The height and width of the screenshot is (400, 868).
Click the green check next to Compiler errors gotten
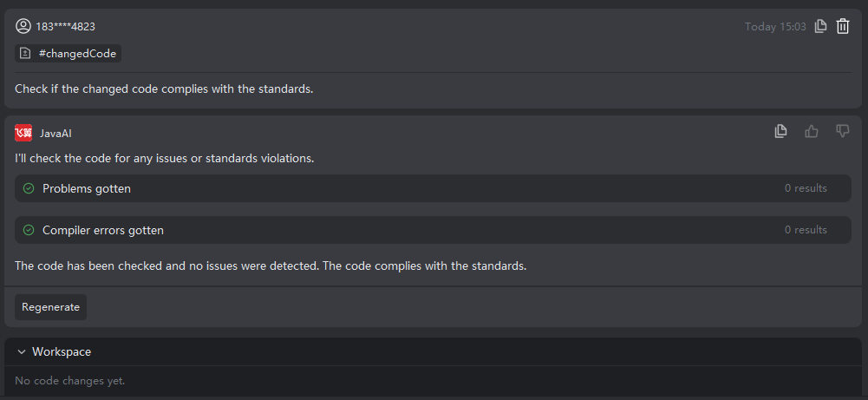[29, 230]
